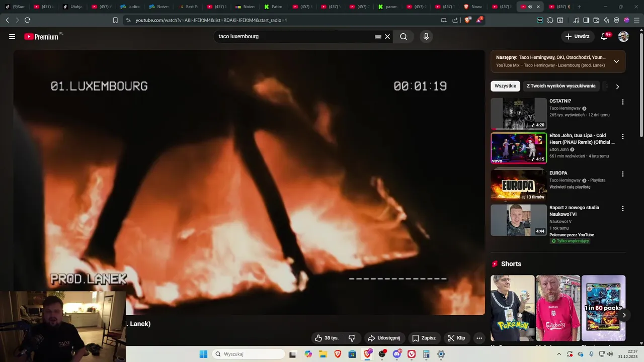The height and width of the screenshot is (362, 644).
Task: Open the EUROPA playlist thumbnail
Action: click(x=519, y=186)
